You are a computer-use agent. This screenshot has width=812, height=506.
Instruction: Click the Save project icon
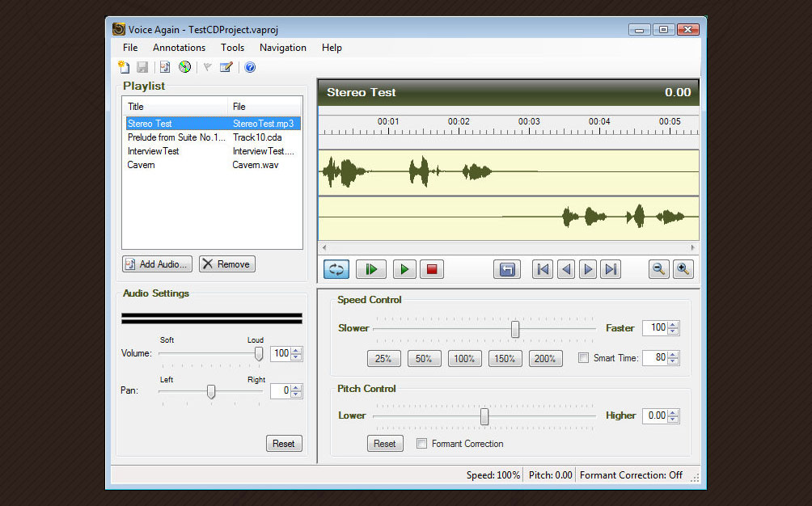click(142, 67)
